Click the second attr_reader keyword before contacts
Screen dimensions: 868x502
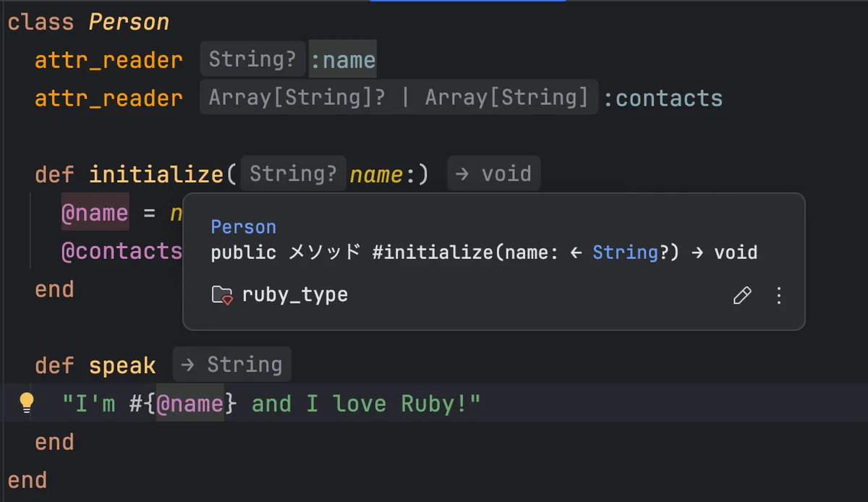[x=109, y=98]
